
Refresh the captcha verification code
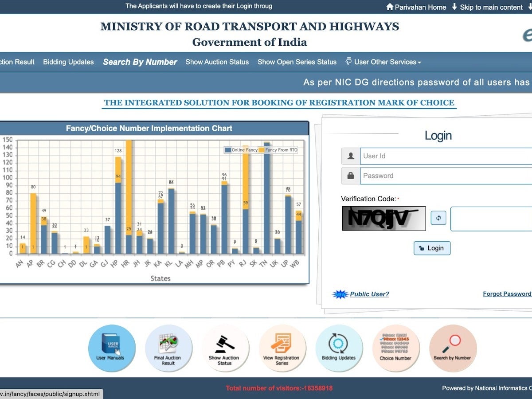tap(438, 218)
